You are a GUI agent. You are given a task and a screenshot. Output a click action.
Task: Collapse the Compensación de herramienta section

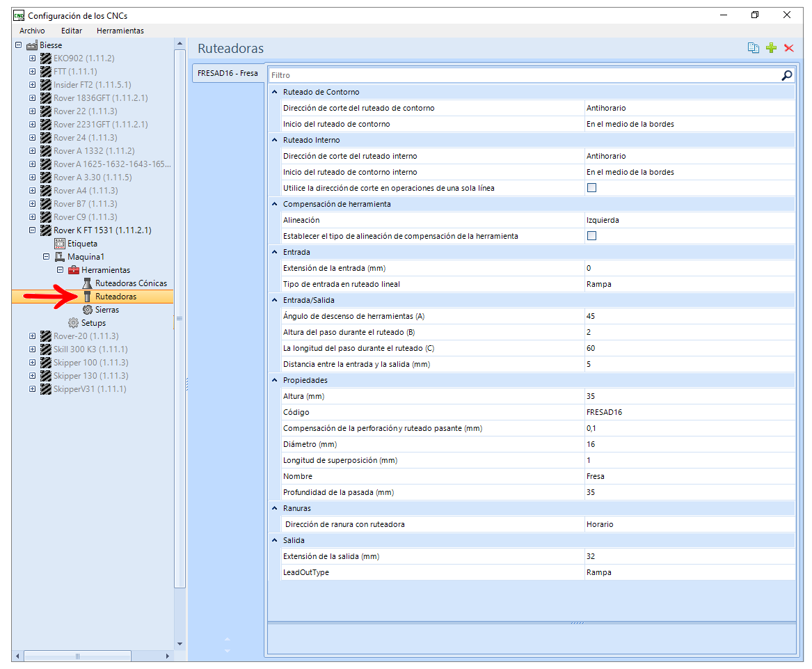(x=275, y=204)
